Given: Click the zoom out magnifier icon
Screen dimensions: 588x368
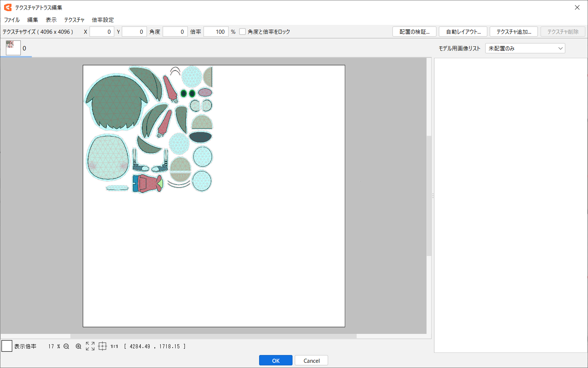Looking at the screenshot, I should pos(66,346).
